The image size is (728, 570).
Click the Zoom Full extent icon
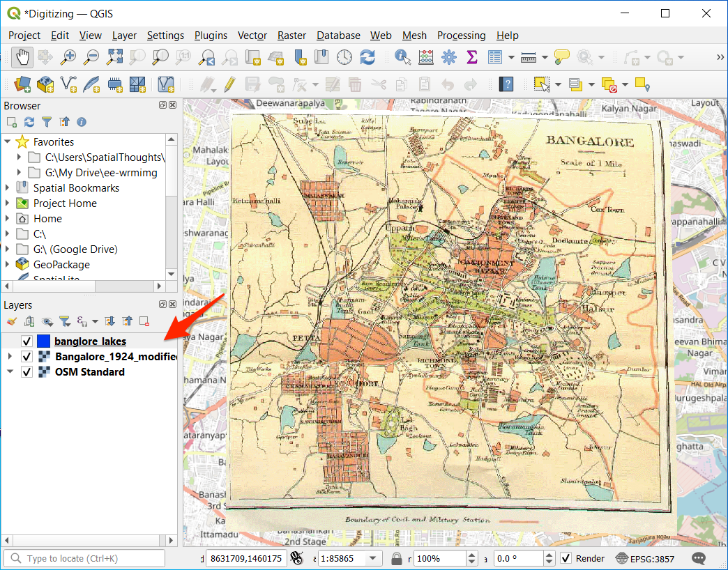coord(114,57)
